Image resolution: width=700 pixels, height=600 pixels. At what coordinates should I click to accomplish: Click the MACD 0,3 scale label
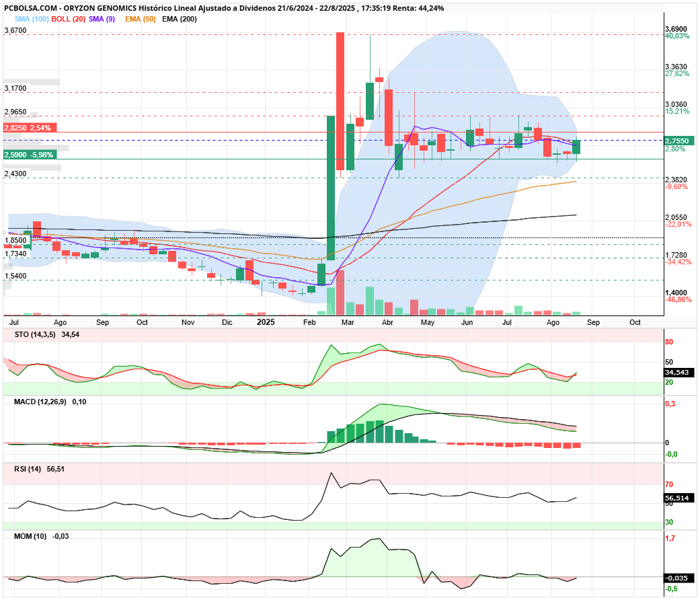670,404
